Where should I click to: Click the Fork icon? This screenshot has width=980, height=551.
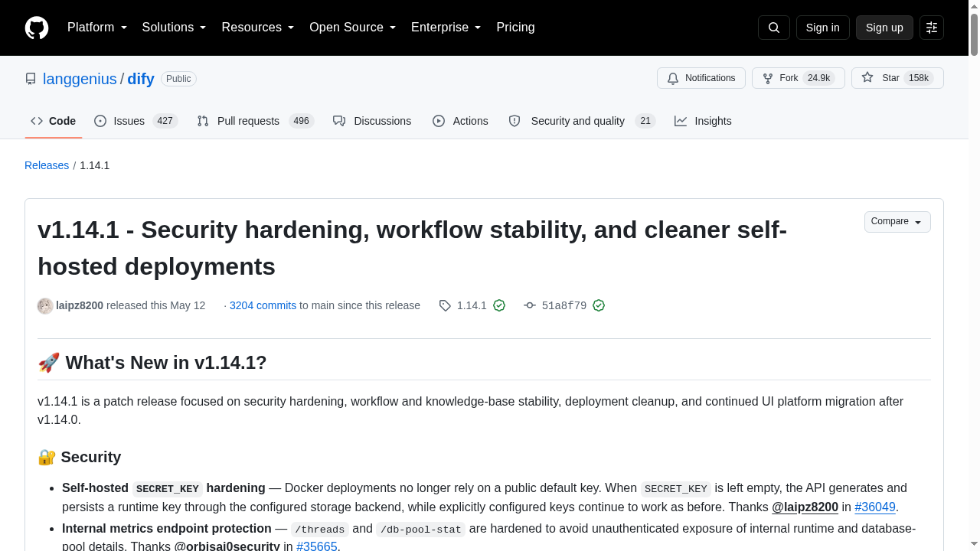click(768, 78)
